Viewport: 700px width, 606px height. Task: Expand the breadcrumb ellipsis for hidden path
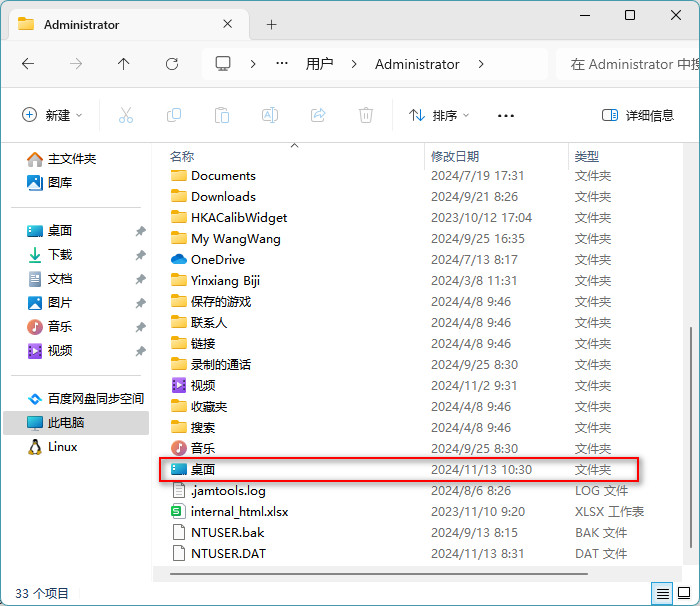[282, 64]
